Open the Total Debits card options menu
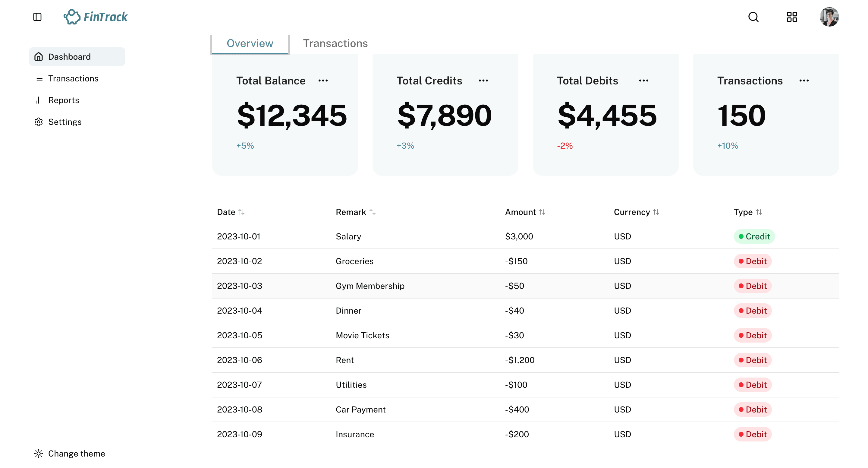Image resolution: width=868 pixels, height=468 pixels. pyautogui.click(x=643, y=81)
